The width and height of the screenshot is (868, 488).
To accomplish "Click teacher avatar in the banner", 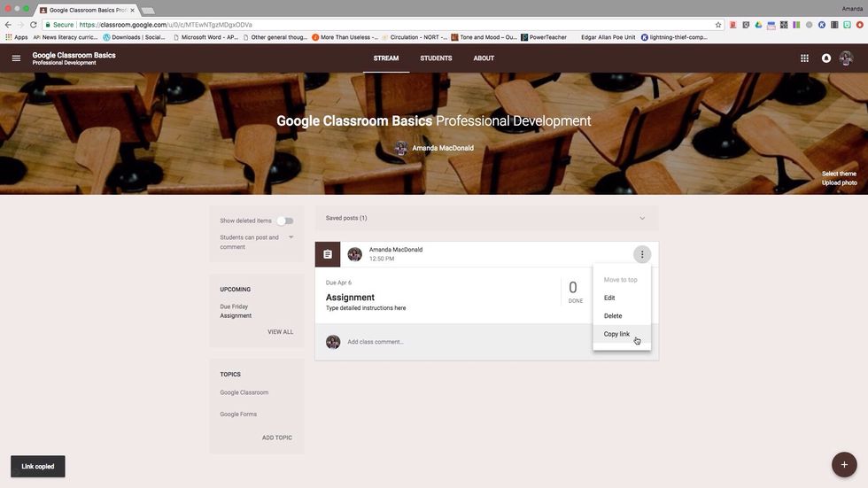I will point(400,148).
